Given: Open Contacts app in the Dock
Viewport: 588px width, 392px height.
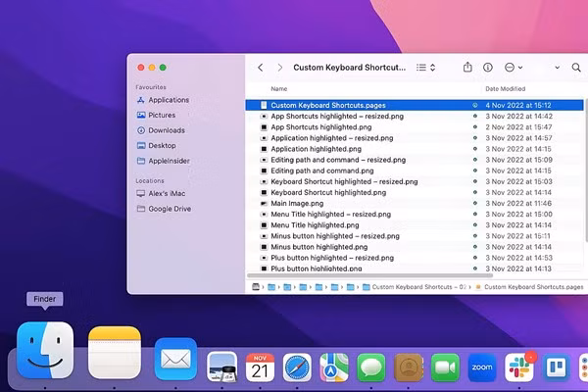Looking at the screenshot, I should point(409,367).
